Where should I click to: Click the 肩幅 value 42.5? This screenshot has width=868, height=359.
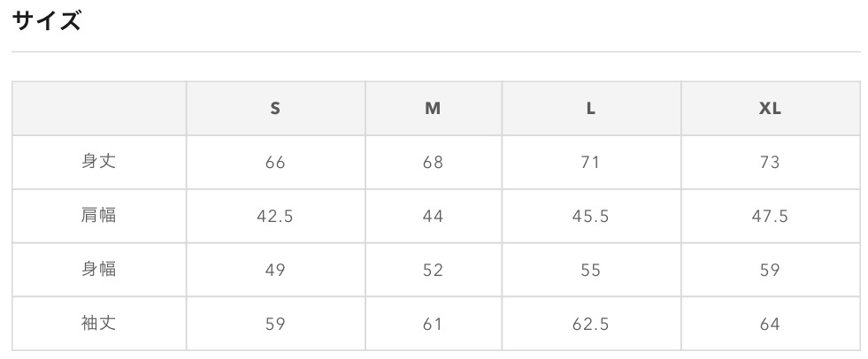click(x=275, y=217)
